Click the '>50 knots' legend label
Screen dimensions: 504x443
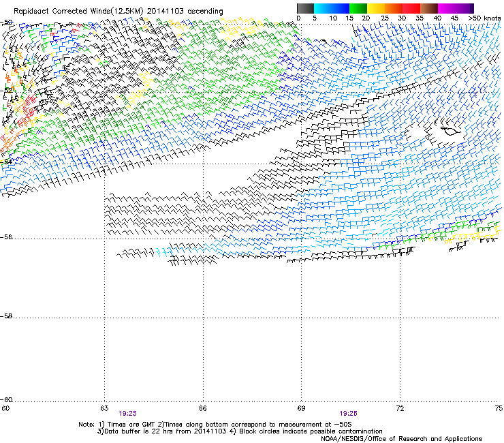pos(485,18)
